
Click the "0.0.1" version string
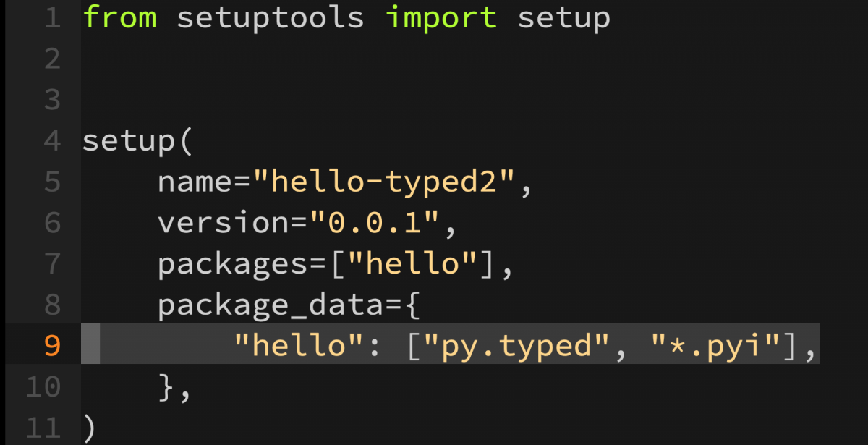click(x=375, y=223)
